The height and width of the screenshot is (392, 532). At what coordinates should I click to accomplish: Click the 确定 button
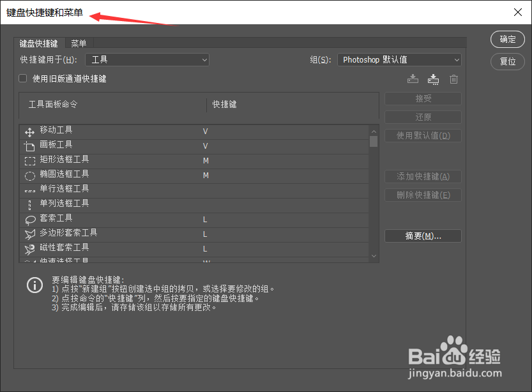click(508, 40)
